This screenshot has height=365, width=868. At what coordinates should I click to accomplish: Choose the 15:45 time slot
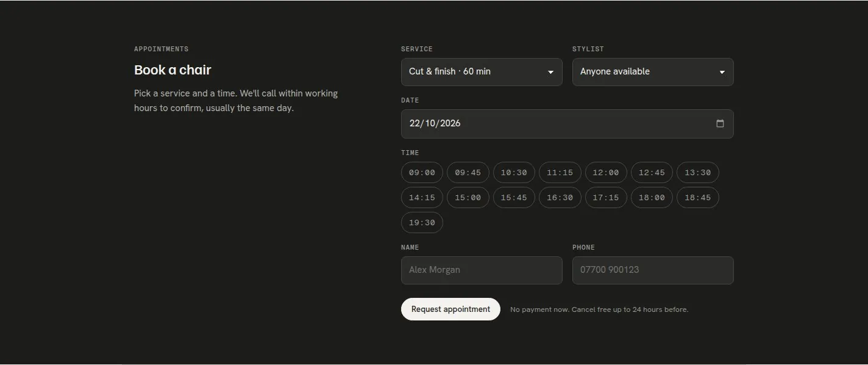click(514, 198)
